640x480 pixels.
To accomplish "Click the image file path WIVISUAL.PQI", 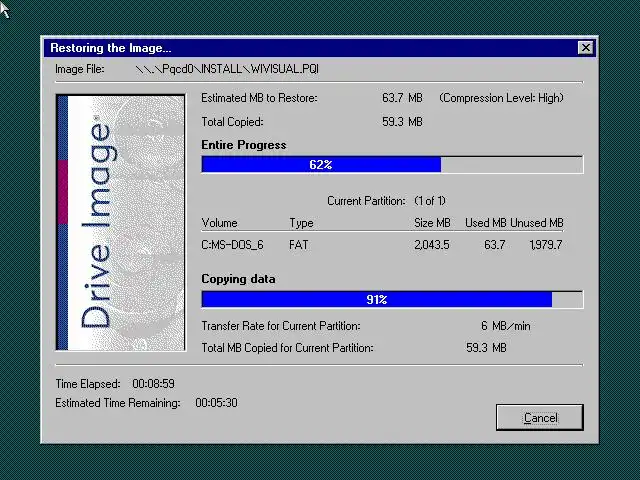I will tap(227, 69).
